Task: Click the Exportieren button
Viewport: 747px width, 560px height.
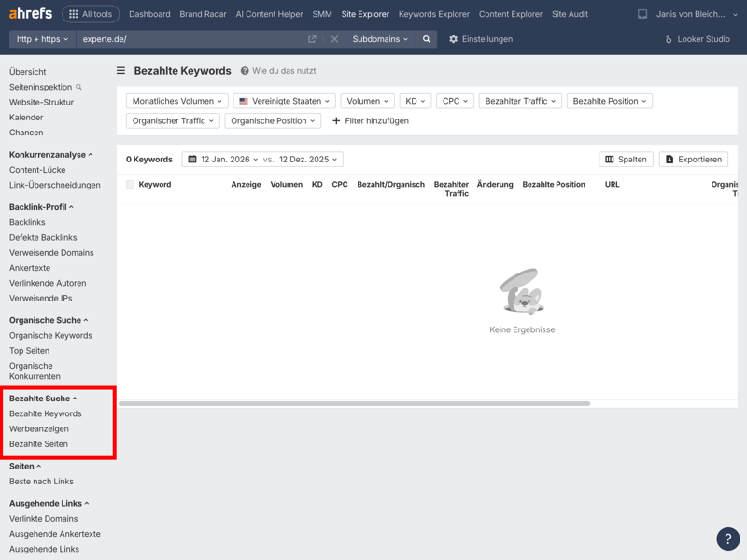Action: 693,160
